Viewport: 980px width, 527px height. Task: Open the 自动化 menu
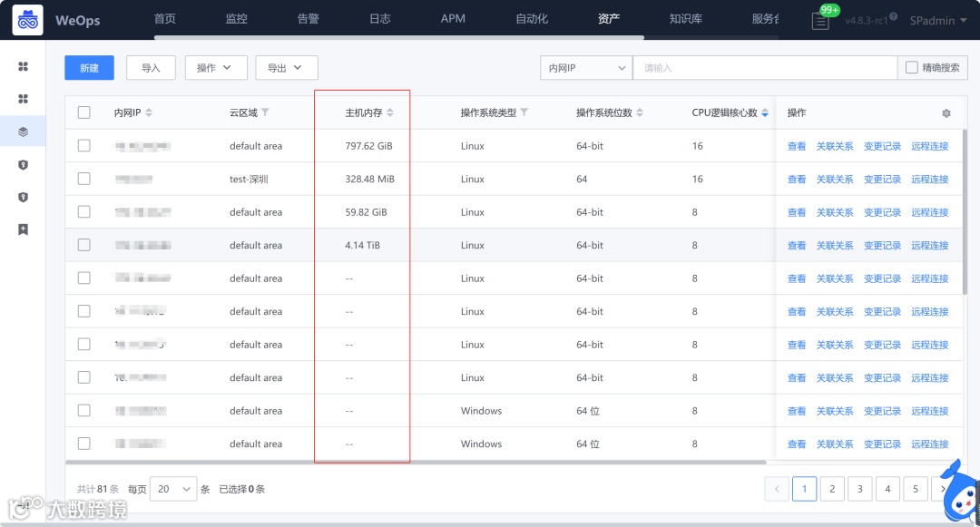pyautogui.click(x=532, y=19)
